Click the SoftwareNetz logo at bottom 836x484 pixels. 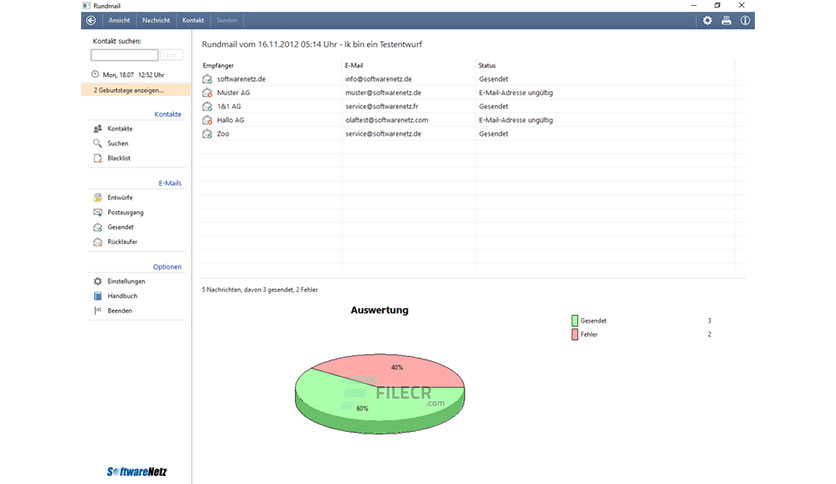pos(136,472)
